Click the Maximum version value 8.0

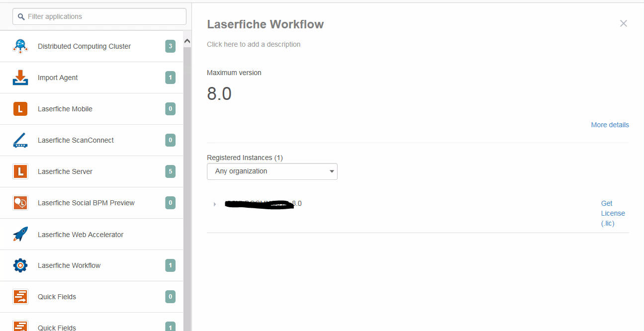click(219, 94)
